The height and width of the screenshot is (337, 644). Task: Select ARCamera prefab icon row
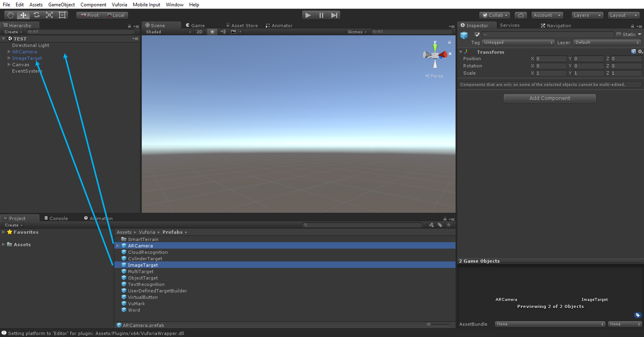coord(285,246)
